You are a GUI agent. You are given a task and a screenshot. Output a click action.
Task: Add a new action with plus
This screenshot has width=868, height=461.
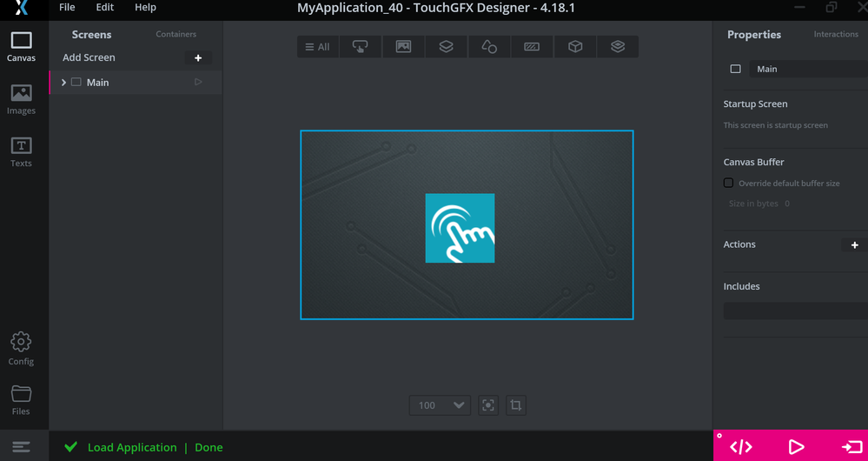point(855,244)
